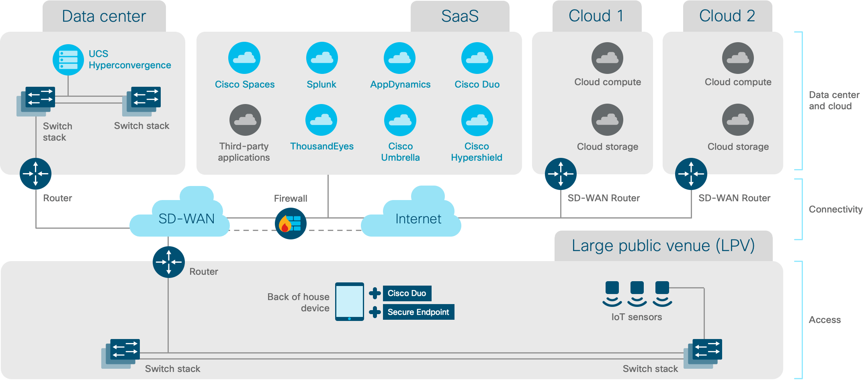Click the Secure Endpoint badge
The width and height of the screenshot is (868, 380).
point(418,312)
